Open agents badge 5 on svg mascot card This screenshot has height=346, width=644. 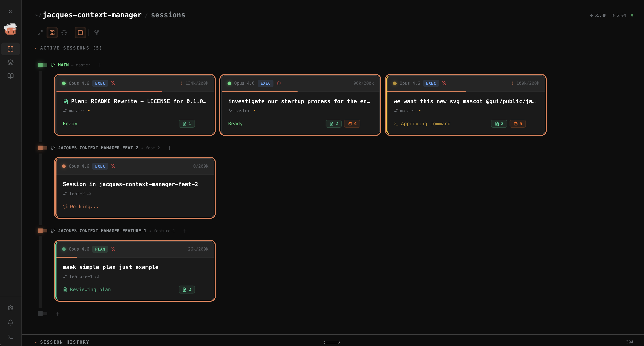pos(518,124)
